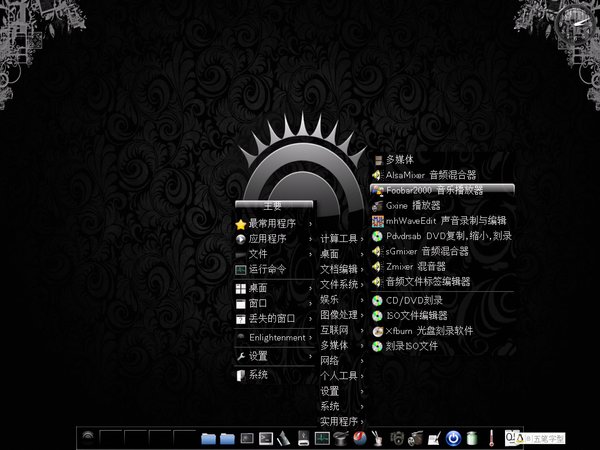
Task: Open the terminal icon in the bottom shelf
Action: pyautogui.click(x=266, y=437)
